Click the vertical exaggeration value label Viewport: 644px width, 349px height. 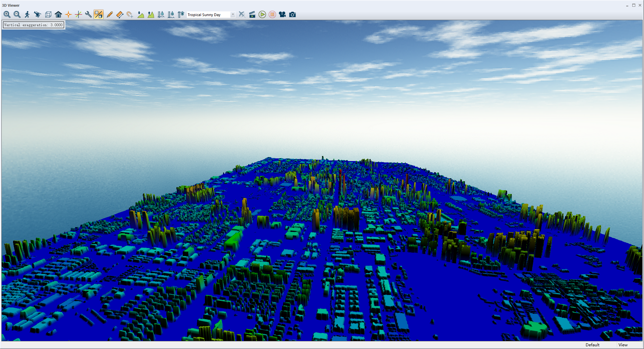coord(33,25)
